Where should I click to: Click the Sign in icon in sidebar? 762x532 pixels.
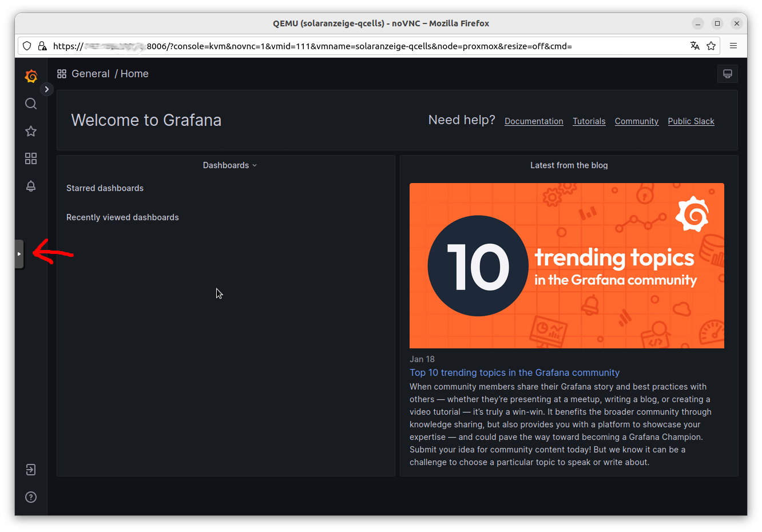point(31,470)
